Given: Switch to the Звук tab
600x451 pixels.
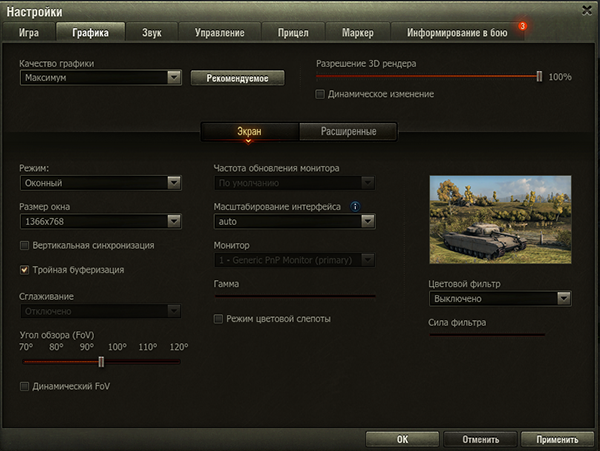Looking at the screenshot, I should (152, 33).
